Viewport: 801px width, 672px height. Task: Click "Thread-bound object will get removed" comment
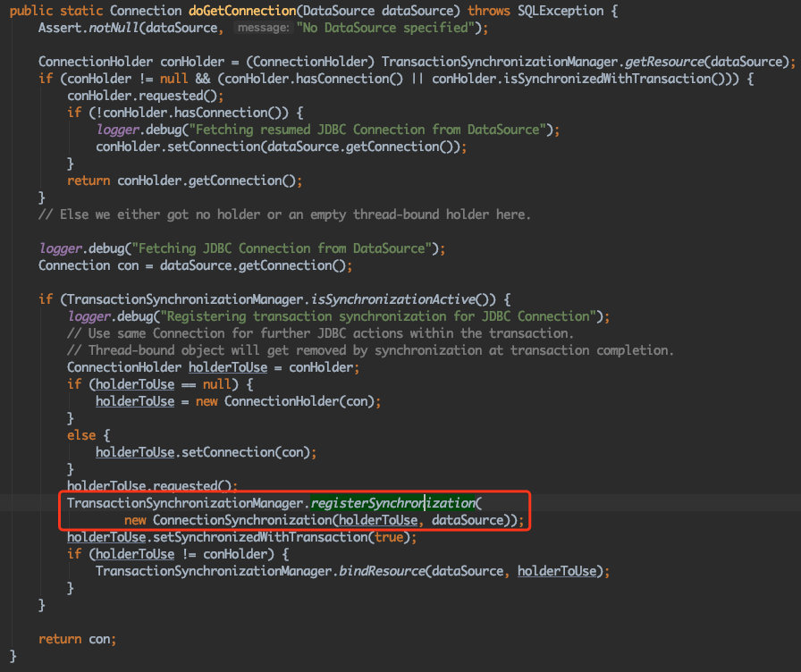click(x=370, y=350)
